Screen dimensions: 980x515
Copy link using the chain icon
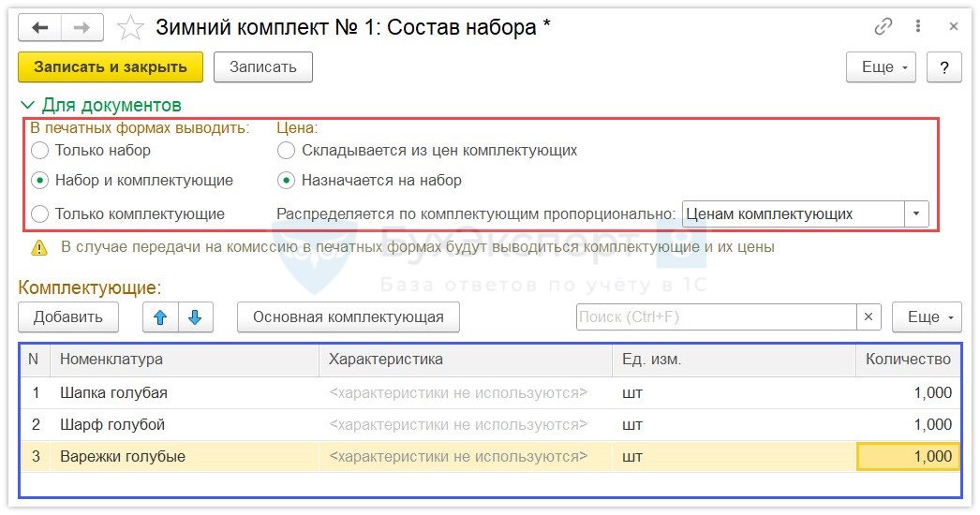pyautogui.click(x=883, y=27)
